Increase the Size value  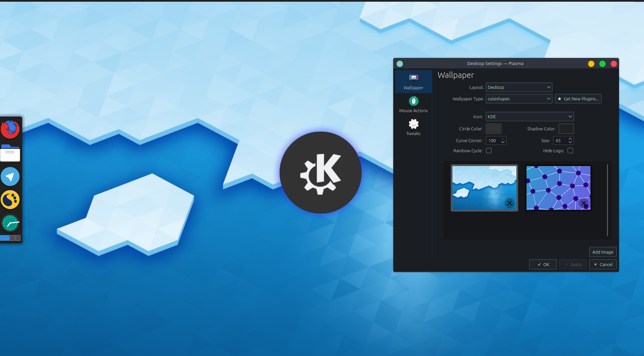[570, 139]
